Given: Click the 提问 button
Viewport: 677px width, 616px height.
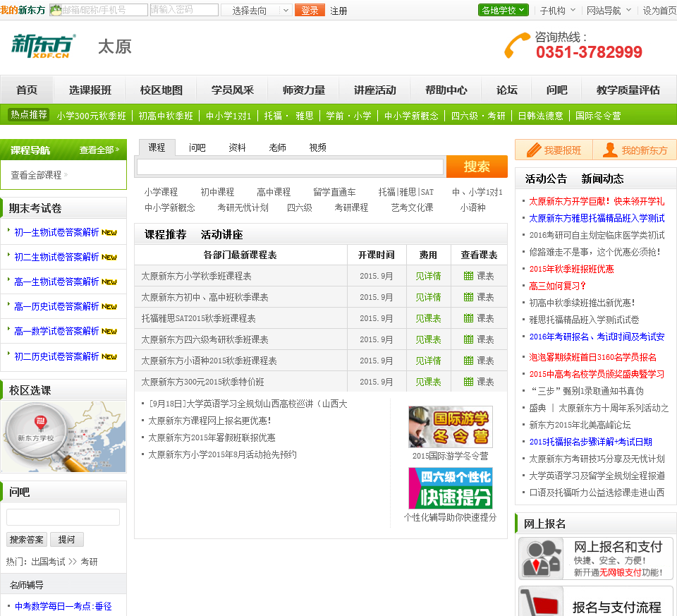Looking at the screenshot, I should (x=66, y=540).
